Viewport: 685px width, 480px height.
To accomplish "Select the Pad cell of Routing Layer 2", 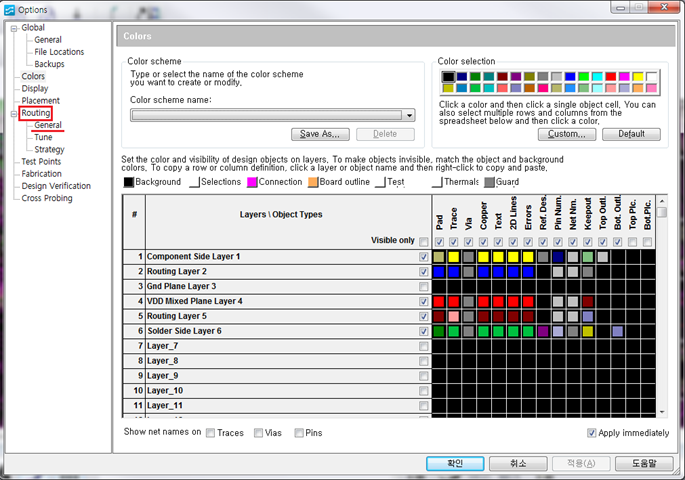I will 439,272.
